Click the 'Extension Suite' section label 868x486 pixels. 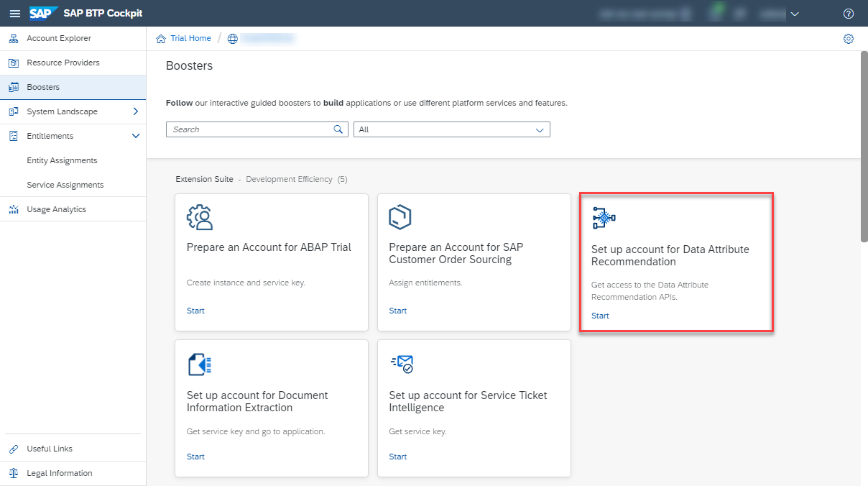204,179
